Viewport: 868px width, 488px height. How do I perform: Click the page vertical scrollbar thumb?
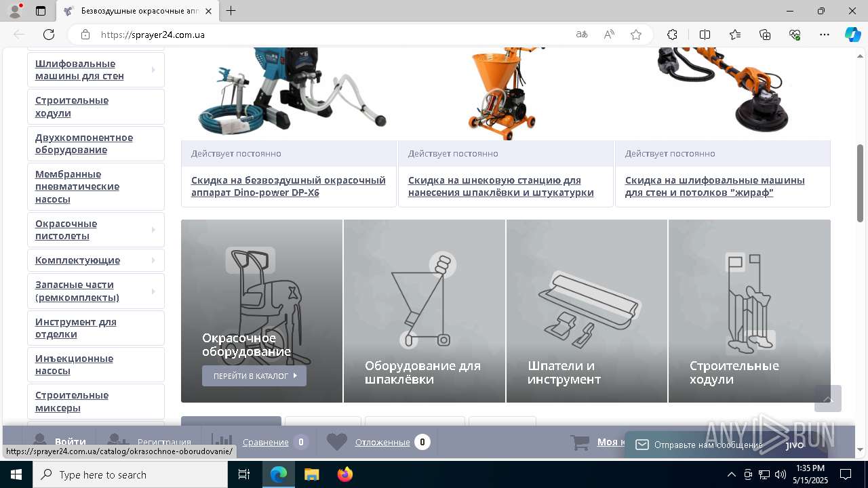tap(861, 183)
